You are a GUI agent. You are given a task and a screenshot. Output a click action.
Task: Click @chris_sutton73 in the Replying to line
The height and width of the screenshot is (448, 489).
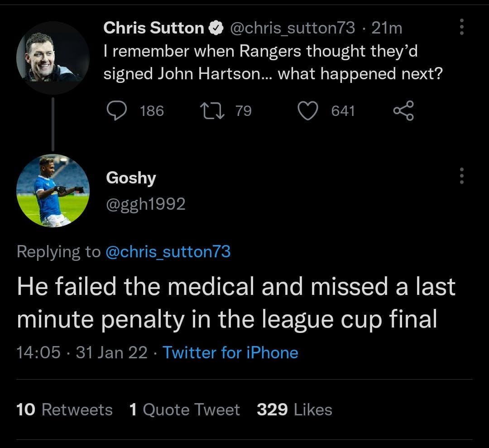[168, 251]
